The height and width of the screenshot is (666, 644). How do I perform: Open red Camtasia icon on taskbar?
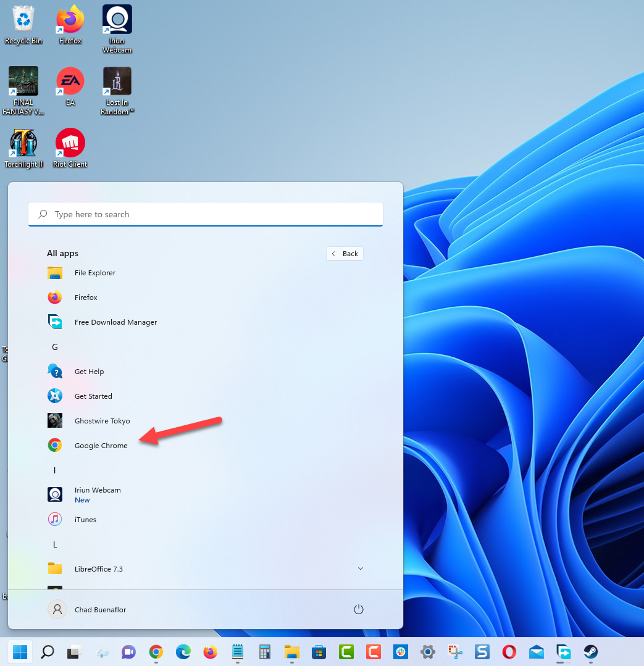[374, 652]
